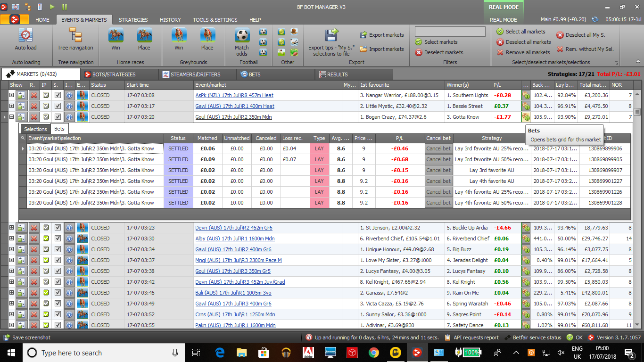This screenshot has height=362, width=644.
Task: Open bets grid for Little Mystic row
Action: [x=526, y=106]
